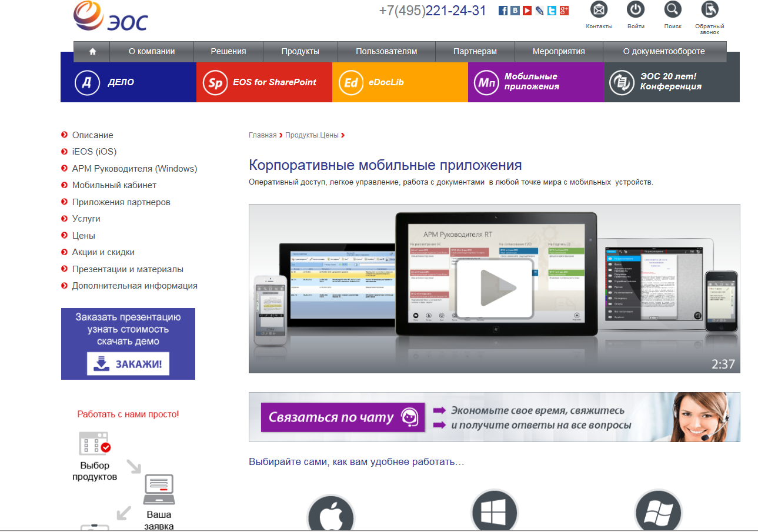Click the Связаться по чату button
This screenshot has width=758, height=532.
coord(343,418)
